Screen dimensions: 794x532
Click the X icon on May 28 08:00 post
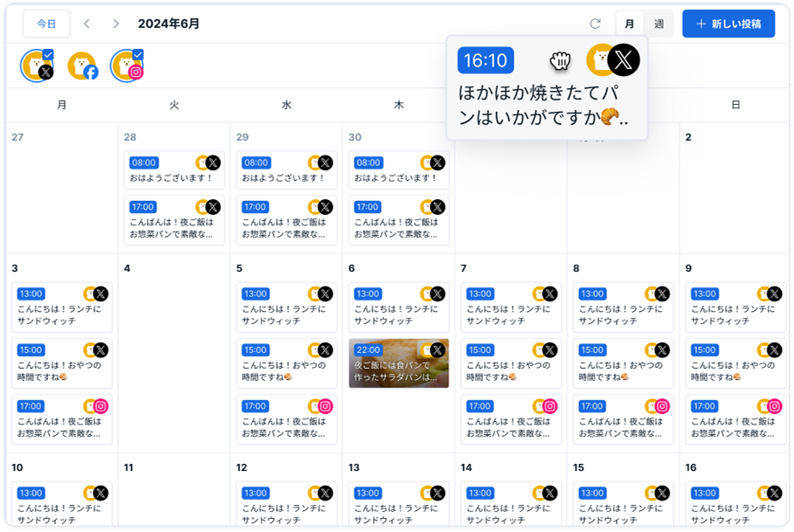(x=213, y=162)
